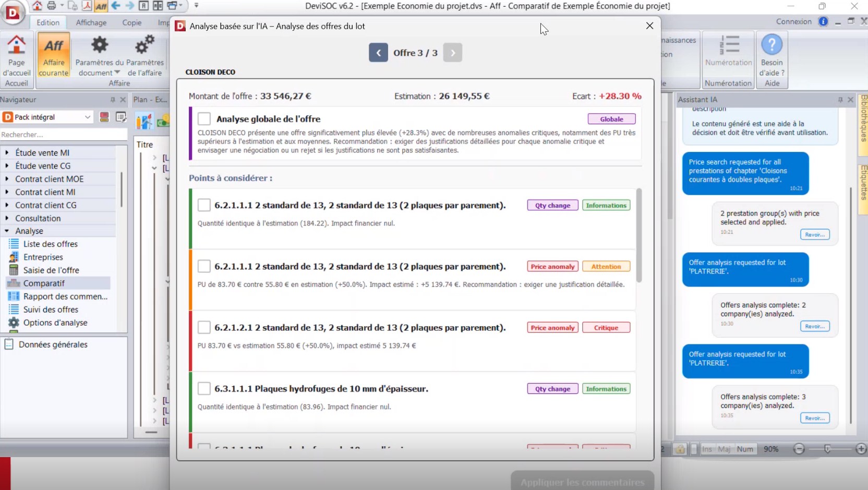The image size is (868, 490).
Task: Click the Besoin d'aide help icon
Action: point(771,45)
